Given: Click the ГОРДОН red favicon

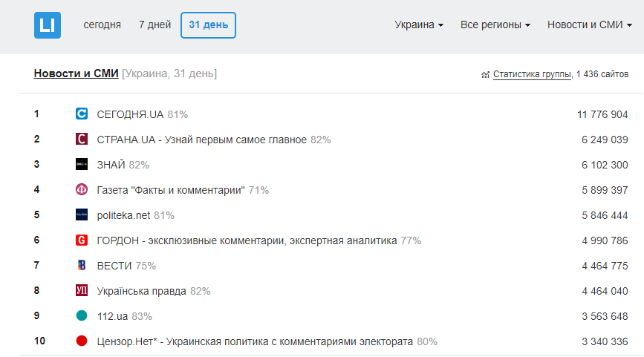Looking at the screenshot, I should pyautogui.click(x=82, y=240).
